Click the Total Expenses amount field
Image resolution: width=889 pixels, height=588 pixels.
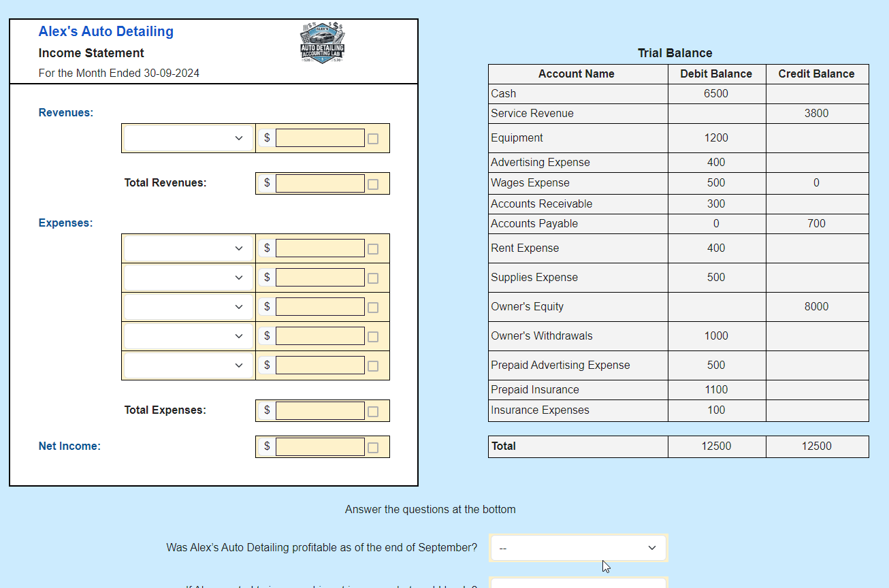(x=320, y=410)
